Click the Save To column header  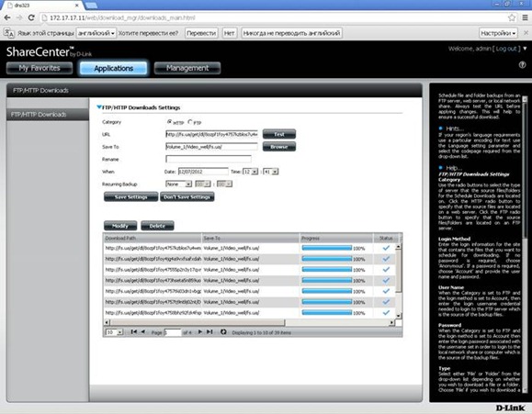point(251,239)
